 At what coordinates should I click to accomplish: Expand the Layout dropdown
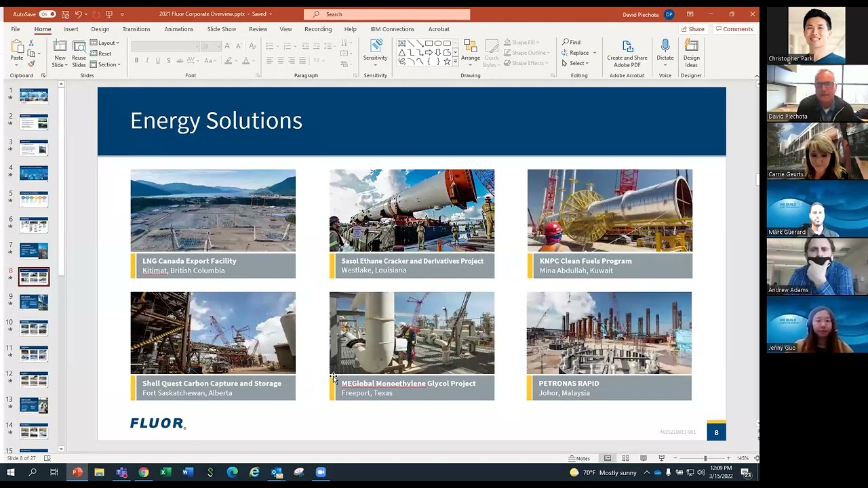tap(105, 43)
